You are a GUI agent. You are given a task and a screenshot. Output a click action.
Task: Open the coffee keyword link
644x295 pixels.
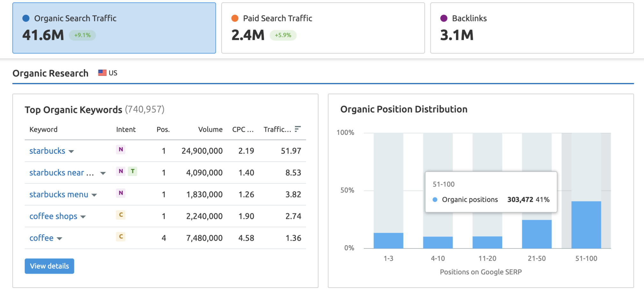tap(41, 238)
